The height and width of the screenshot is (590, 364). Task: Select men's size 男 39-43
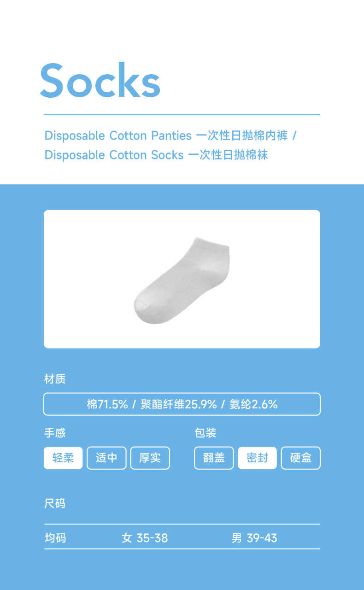254,538
